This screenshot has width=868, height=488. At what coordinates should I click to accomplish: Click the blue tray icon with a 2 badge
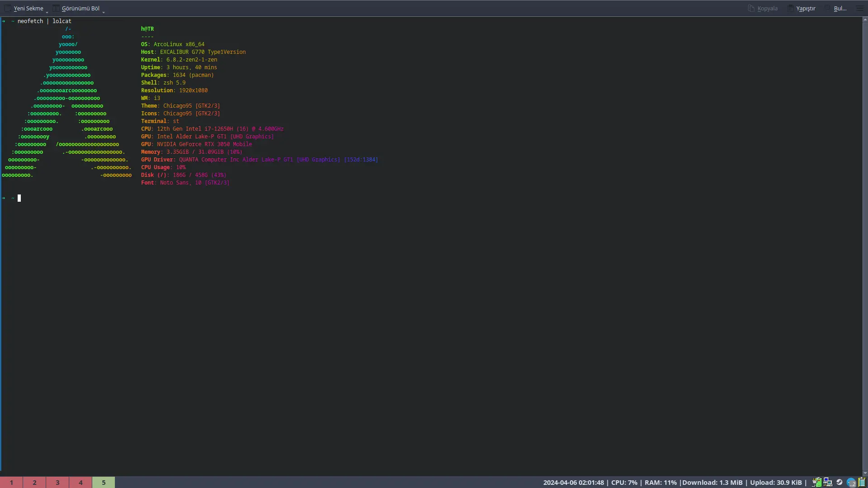coord(851,483)
